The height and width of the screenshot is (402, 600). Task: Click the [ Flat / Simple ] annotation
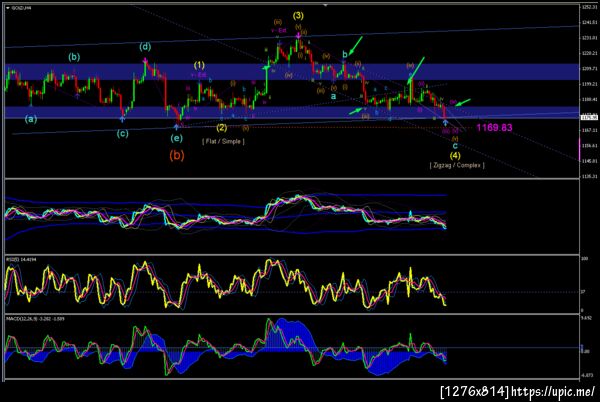coord(223,142)
